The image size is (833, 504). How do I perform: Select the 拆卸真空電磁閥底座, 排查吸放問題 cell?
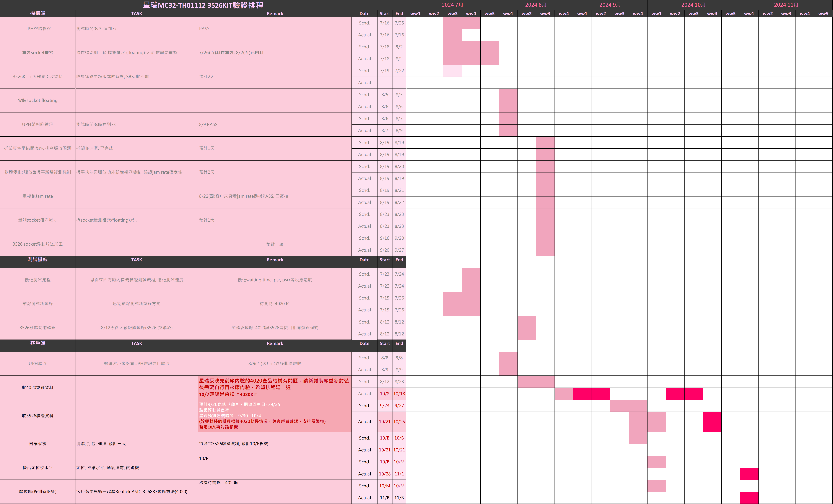pos(37,148)
